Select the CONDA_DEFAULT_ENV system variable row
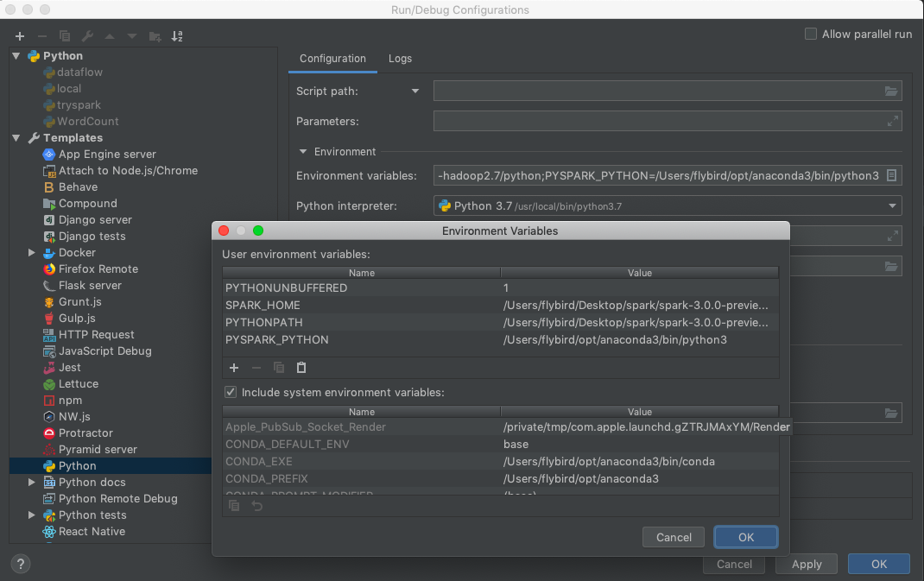The image size is (924, 581). 501,445
